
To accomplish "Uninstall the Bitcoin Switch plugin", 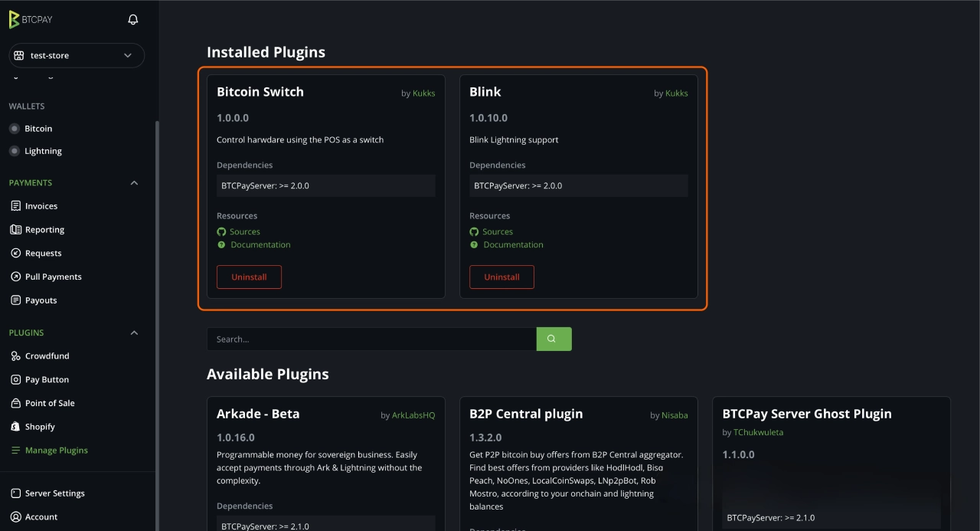I will pos(249,277).
